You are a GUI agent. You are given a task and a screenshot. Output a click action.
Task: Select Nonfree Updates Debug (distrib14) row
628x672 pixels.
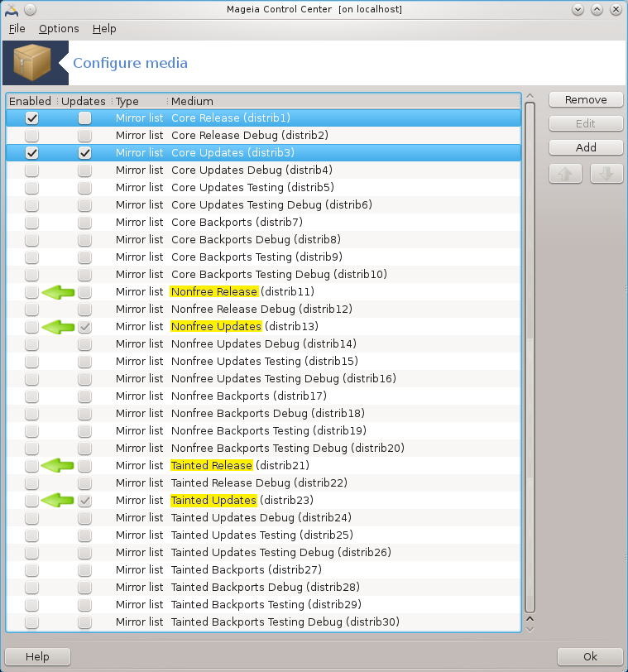pos(263,343)
